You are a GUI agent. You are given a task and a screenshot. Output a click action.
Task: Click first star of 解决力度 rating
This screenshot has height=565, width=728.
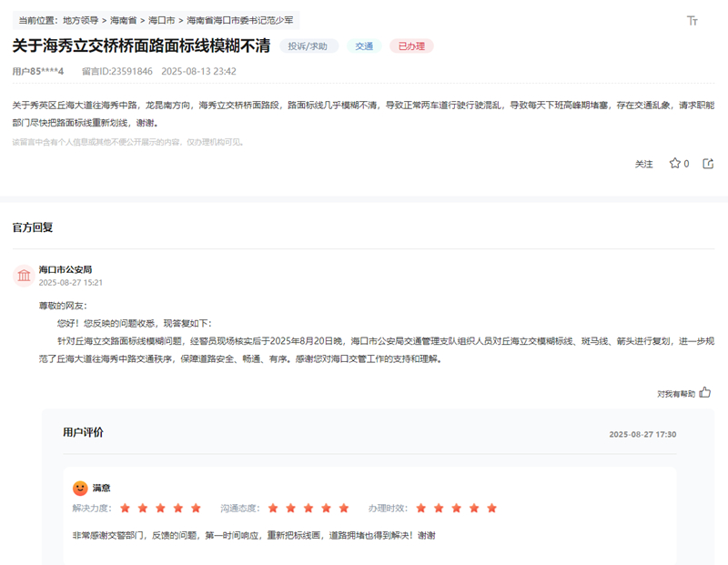pyautogui.click(x=126, y=508)
